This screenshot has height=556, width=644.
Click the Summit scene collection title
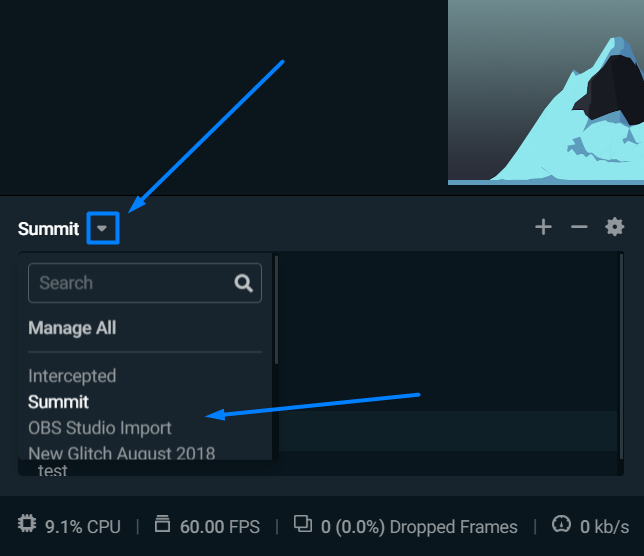(x=48, y=229)
